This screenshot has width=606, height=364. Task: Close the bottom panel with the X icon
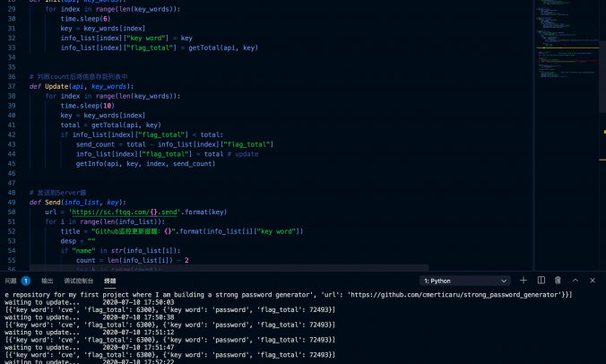pos(593,281)
